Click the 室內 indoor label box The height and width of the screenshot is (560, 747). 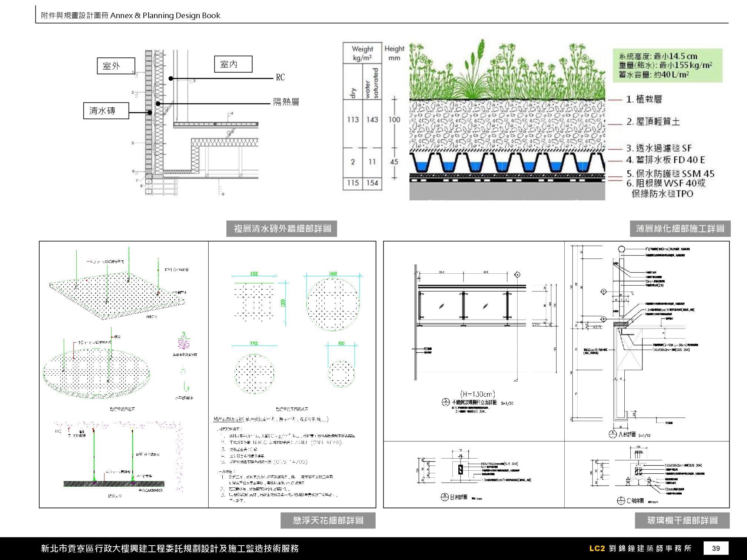[x=233, y=64]
